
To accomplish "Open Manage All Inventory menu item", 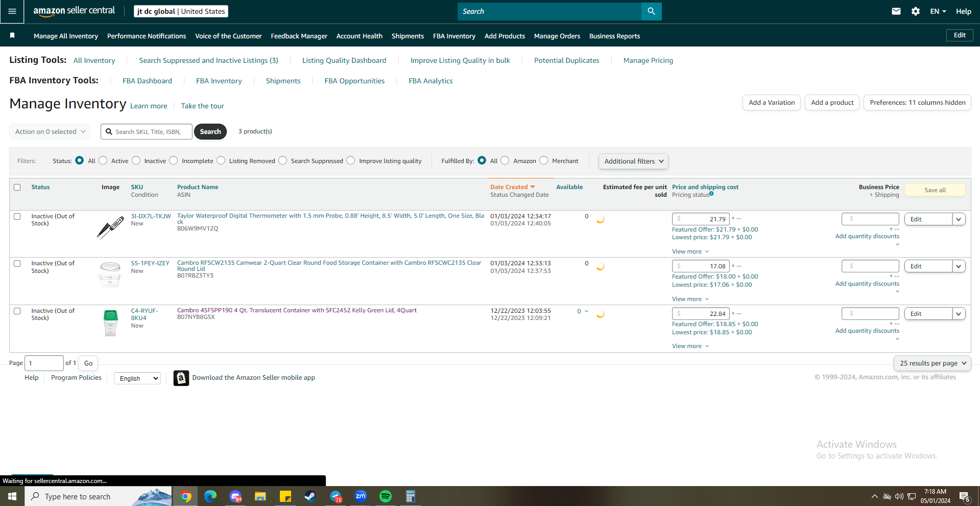I will point(66,36).
